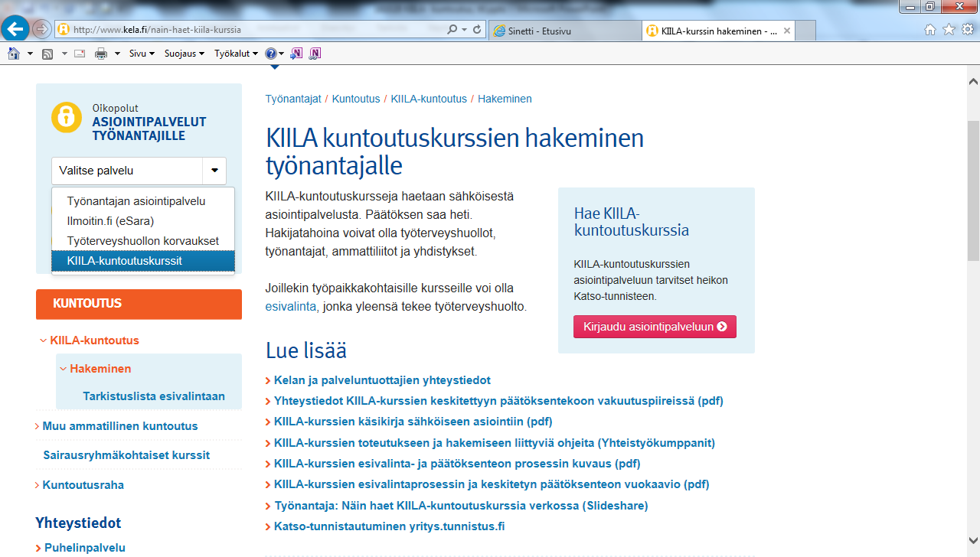Open the RSS feeds toolbar icon
The width and height of the screenshot is (980, 557).
[47, 54]
